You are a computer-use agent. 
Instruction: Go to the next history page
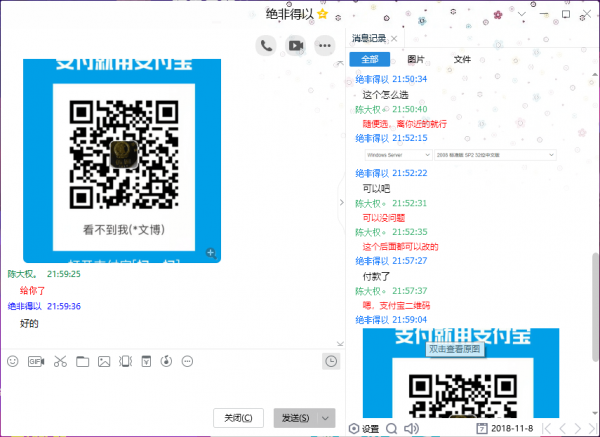point(578,429)
